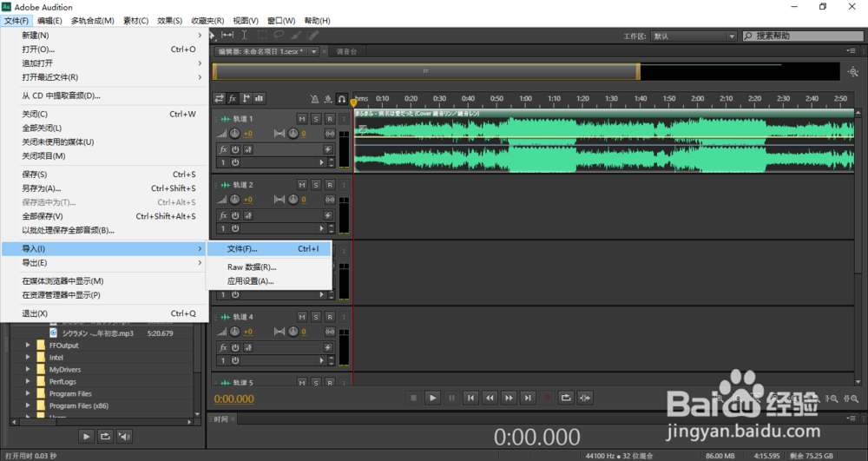Image resolution: width=868 pixels, height=461 pixels.
Task: Click the zoom navigator full-view icon
Action: 853,71
